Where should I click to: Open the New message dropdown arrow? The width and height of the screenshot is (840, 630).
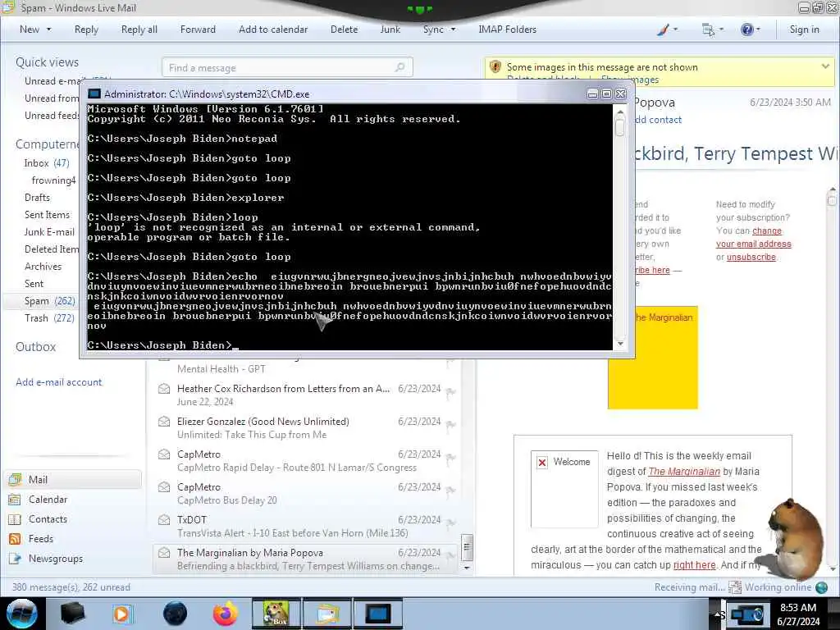click(x=48, y=30)
